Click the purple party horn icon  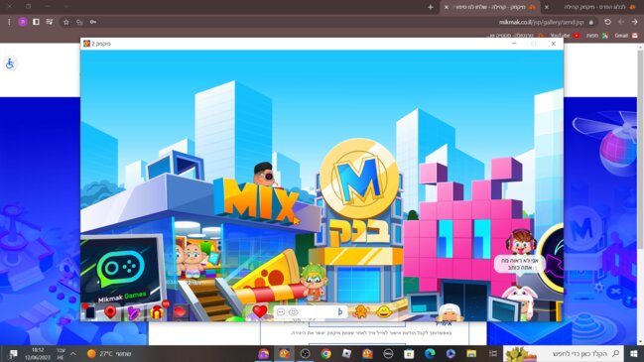[134, 312]
